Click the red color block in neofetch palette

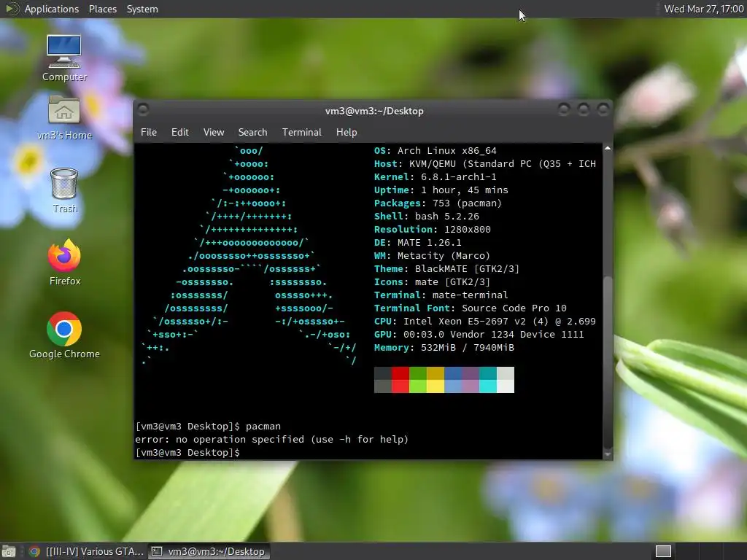coord(400,379)
